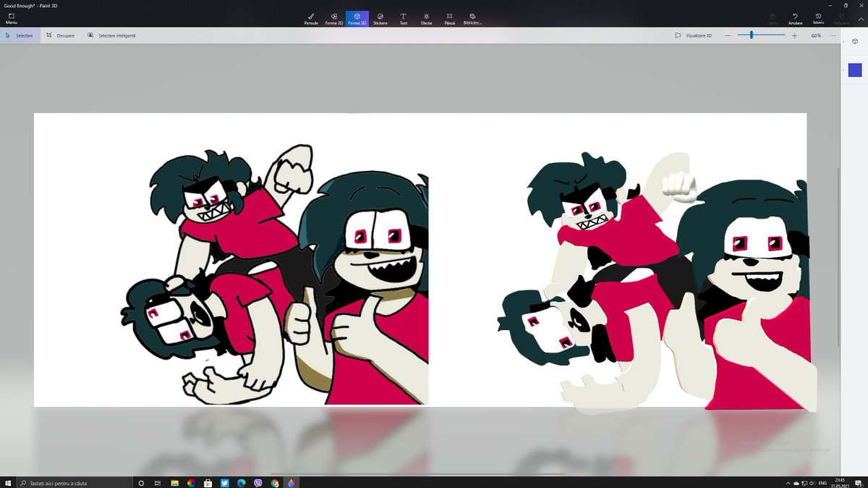Screen dimensions: 868x488
Task: Open the Forme 3D shapes tab
Action: click(x=357, y=19)
